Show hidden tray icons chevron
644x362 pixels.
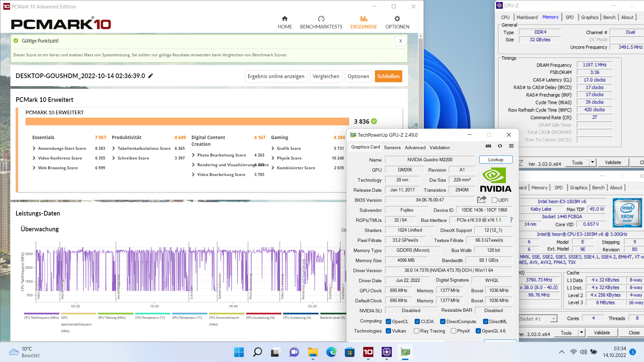[x=561, y=352]
